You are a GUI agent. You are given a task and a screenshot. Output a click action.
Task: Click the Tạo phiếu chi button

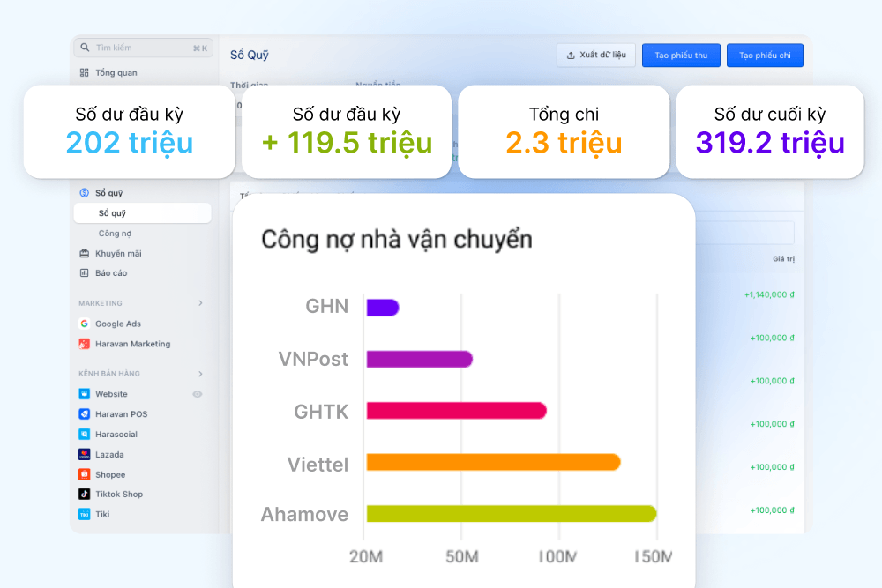tap(765, 55)
